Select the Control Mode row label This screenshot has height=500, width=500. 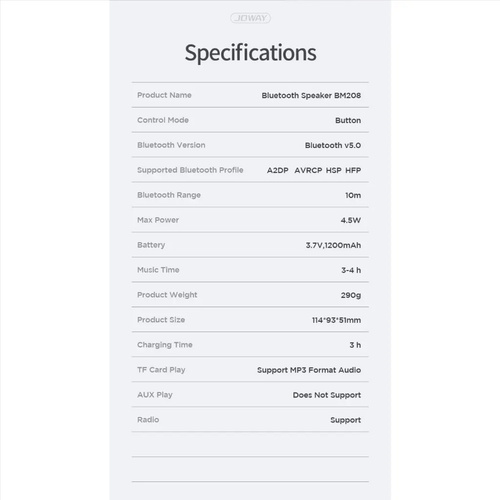point(163,120)
